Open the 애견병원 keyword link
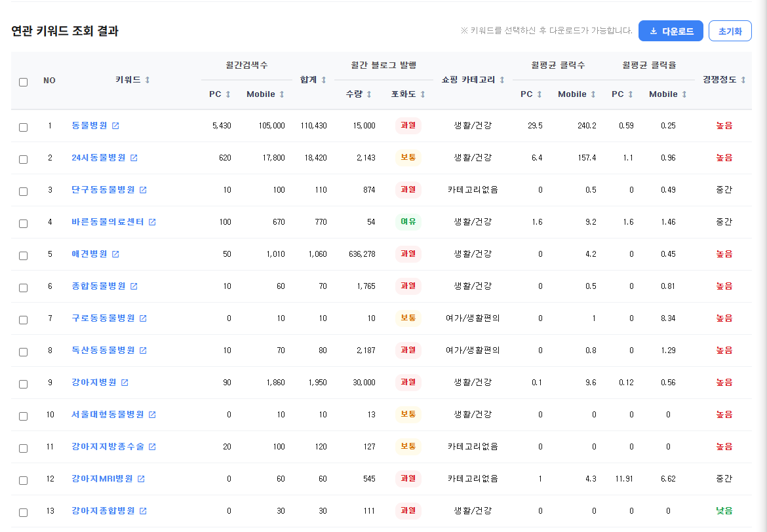767x532 pixels. coord(90,254)
